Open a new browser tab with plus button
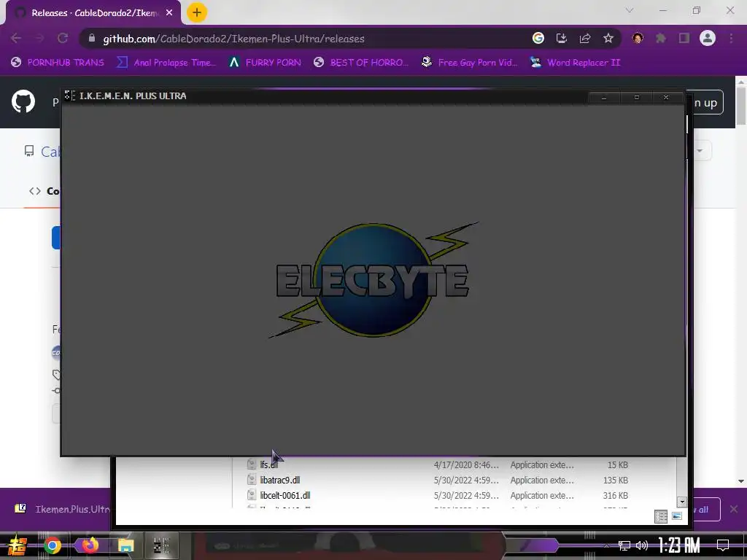The height and width of the screenshot is (560, 747). [x=197, y=12]
